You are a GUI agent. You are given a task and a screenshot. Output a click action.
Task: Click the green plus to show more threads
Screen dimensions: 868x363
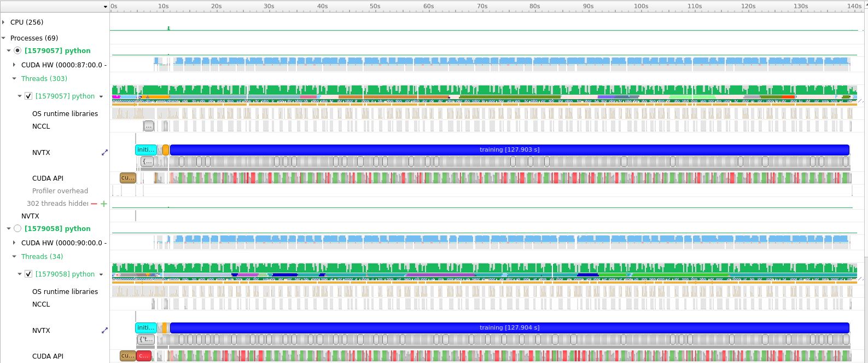[104, 204]
